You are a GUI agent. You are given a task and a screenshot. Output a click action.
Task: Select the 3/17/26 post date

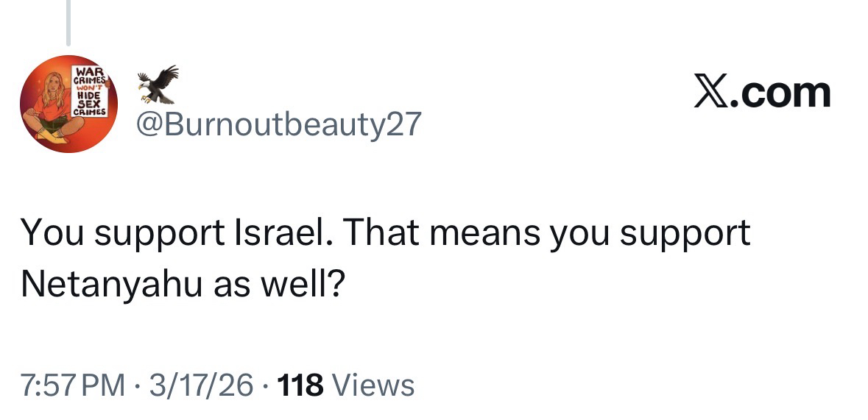tap(199, 385)
